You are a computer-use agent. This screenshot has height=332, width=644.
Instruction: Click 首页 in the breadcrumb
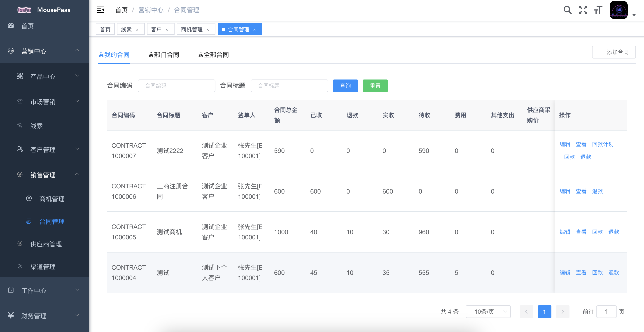[x=121, y=10]
